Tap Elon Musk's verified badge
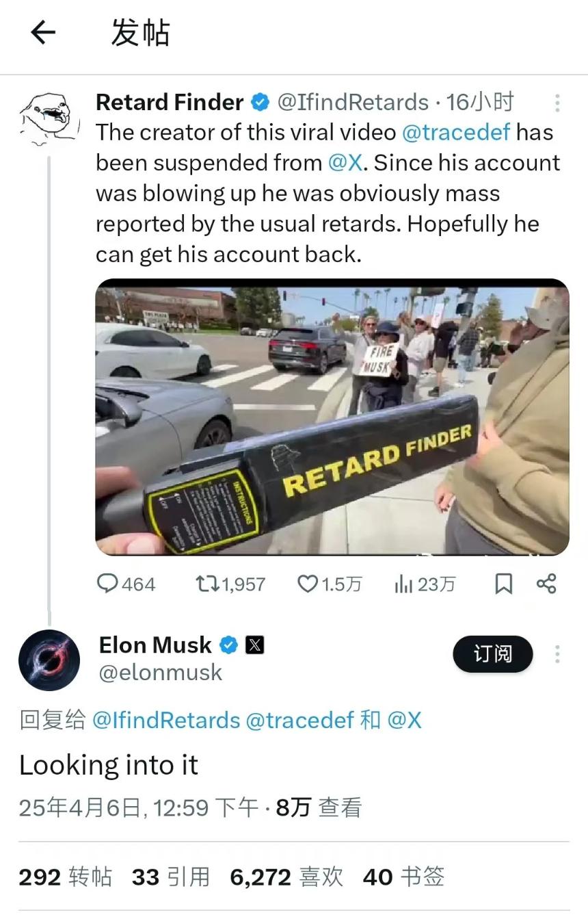Screen dimensions: 588x919 [228, 645]
